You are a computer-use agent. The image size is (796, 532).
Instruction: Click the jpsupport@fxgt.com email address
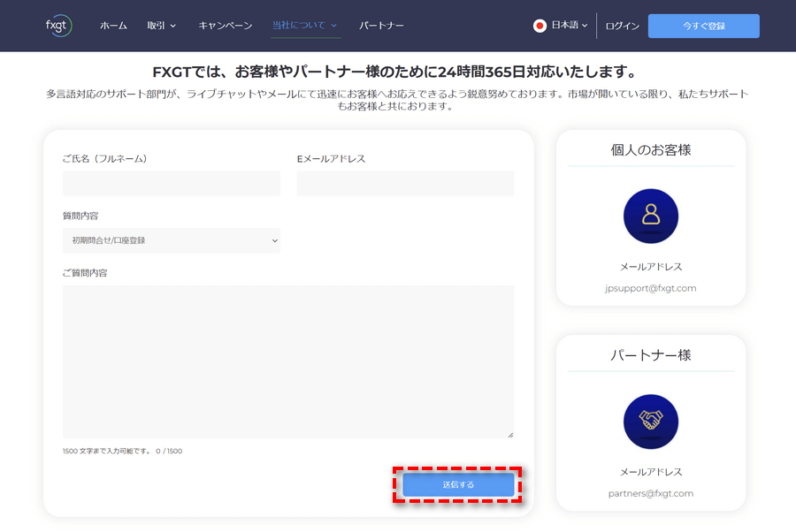(x=650, y=288)
